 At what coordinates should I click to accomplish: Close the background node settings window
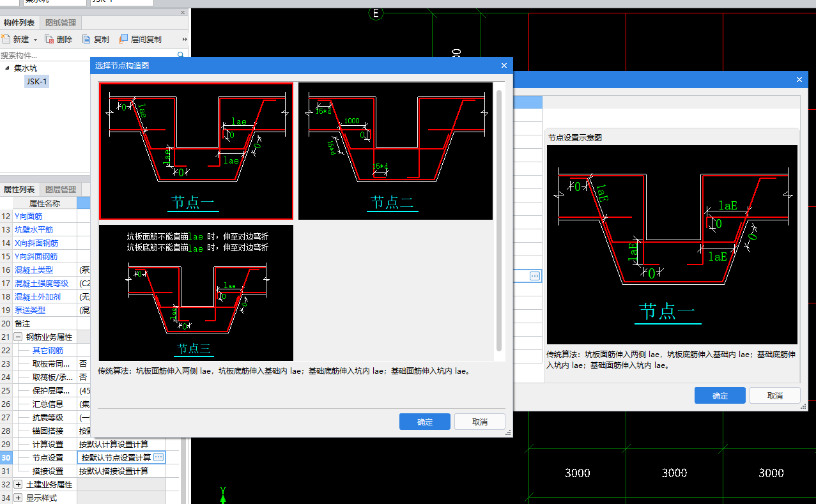click(x=799, y=80)
